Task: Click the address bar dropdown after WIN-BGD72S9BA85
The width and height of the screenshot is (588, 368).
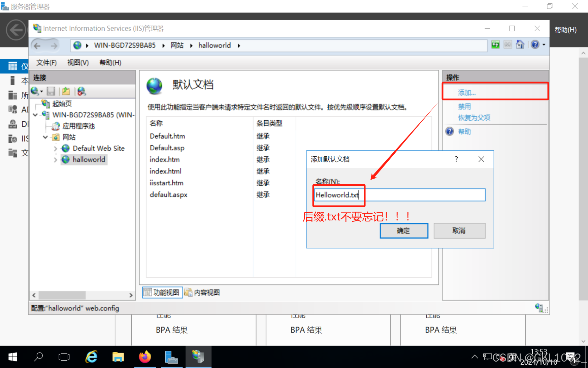Action: pyautogui.click(x=163, y=45)
